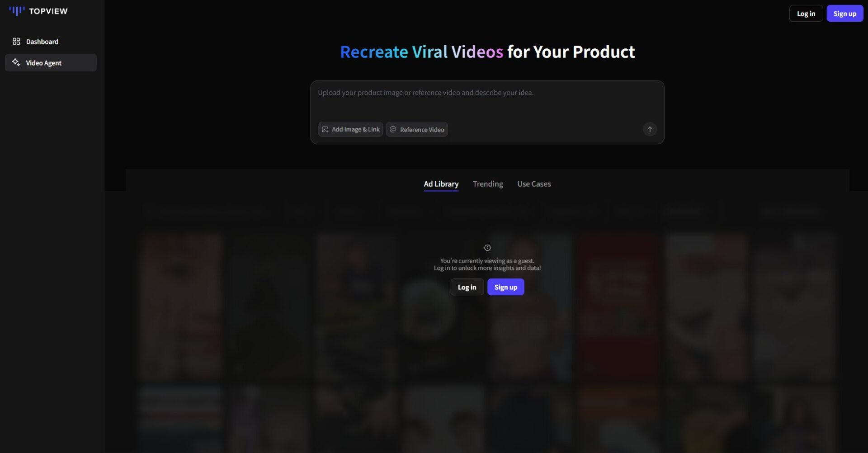Open the rightmost thumbnail in the top row
Viewport: 868px width, 453px height.
[x=795, y=307]
